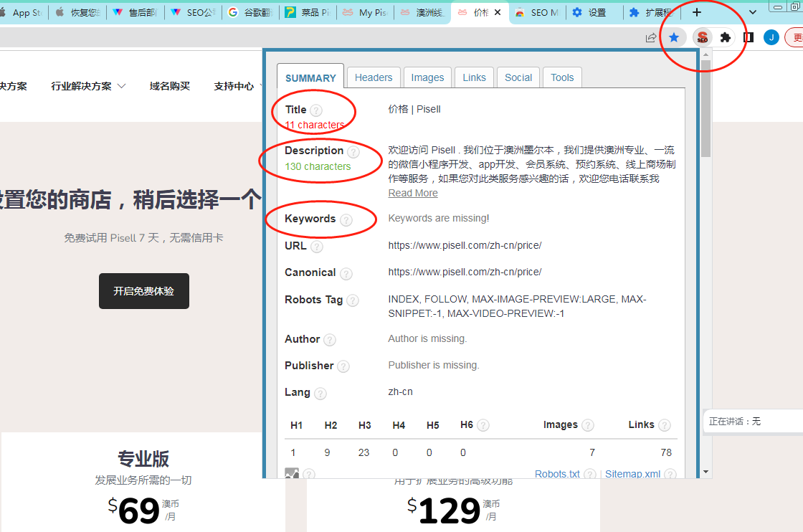Switch to the 扩展程 extensions browser tab
The image size is (803, 532).
coord(651,12)
